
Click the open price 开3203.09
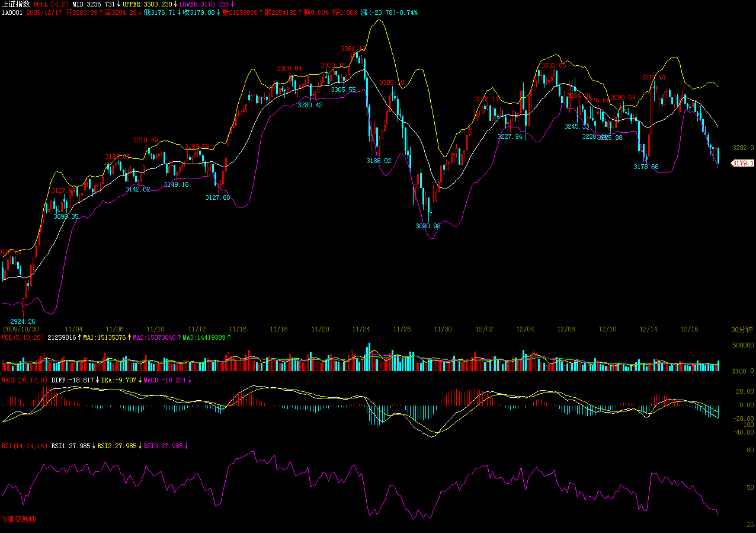pyautogui.click(x=82, y=12)
